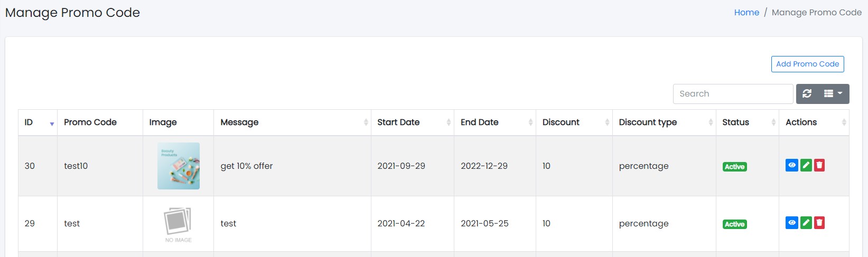Delete promo code test10 trash icon
The image size is (868, 257).
[x=819, y=165]
